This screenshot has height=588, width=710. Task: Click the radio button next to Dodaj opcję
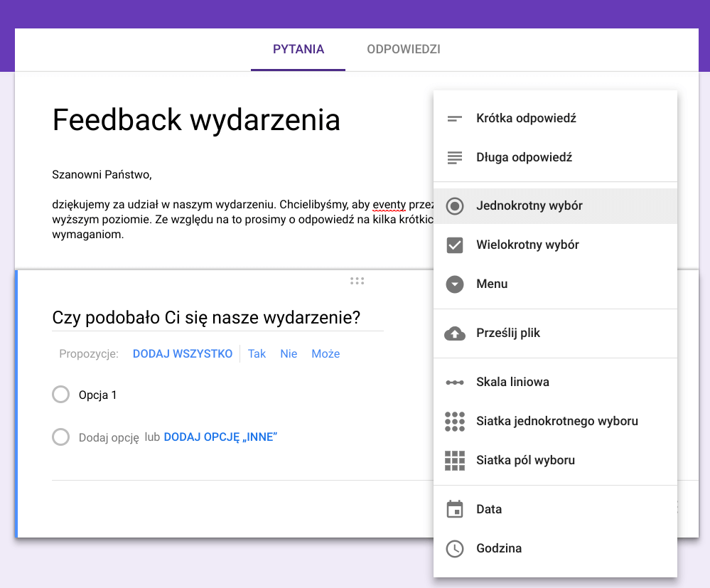coord(60,437)
